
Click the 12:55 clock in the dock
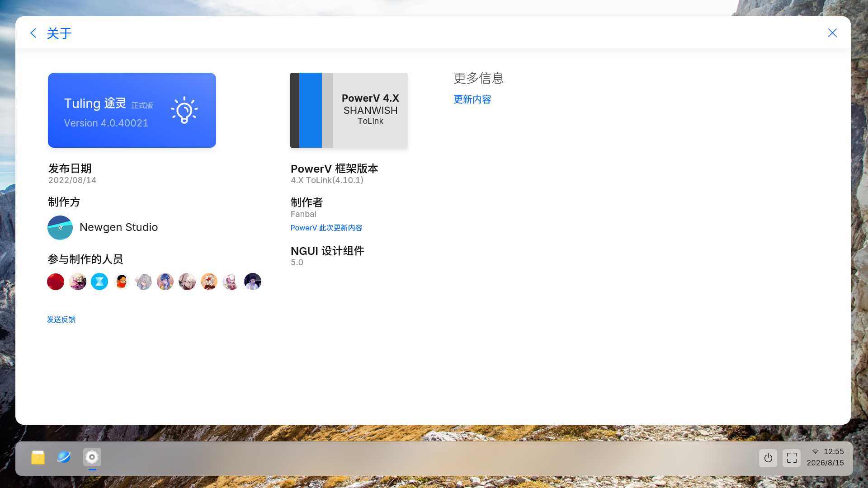click(x=834, y=451)
